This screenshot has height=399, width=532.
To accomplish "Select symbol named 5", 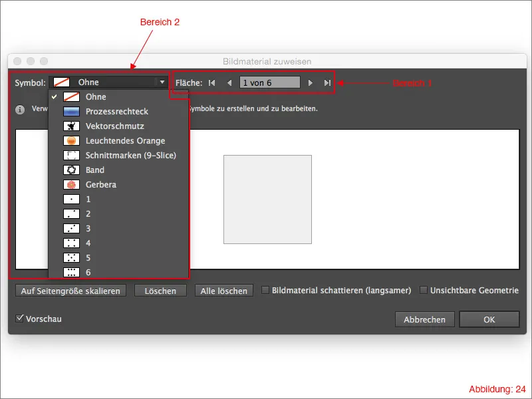I will [x=118, y=257].
